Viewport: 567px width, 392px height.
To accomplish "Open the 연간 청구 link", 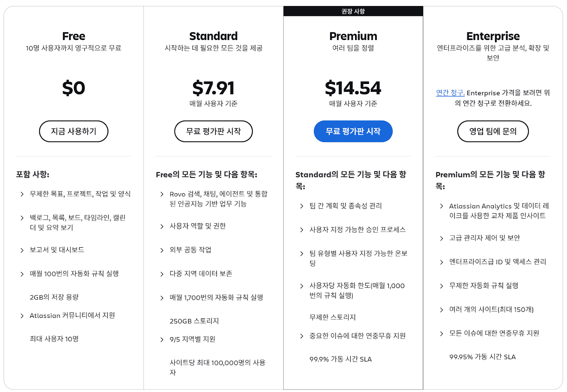I will pyautogui.click(x=450, y=93).
